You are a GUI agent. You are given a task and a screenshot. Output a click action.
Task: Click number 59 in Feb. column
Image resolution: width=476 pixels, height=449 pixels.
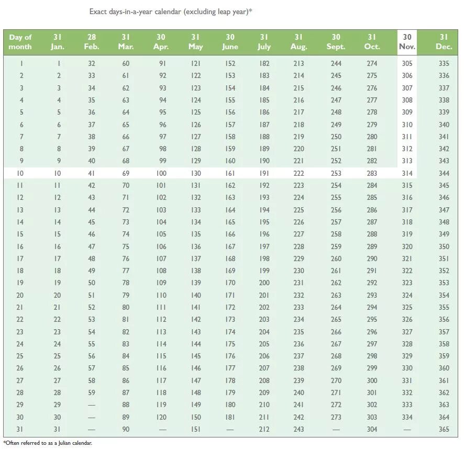pyautogui.click(x=92, y=392)
